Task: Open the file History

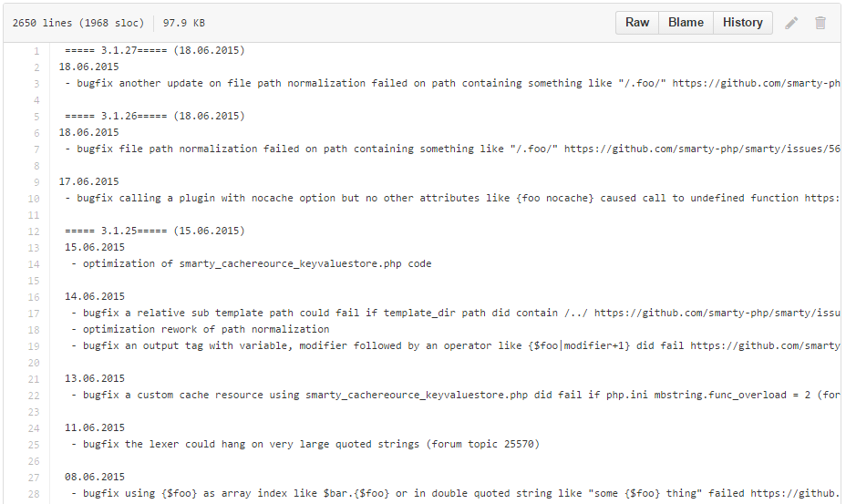Action: [742, 23]
